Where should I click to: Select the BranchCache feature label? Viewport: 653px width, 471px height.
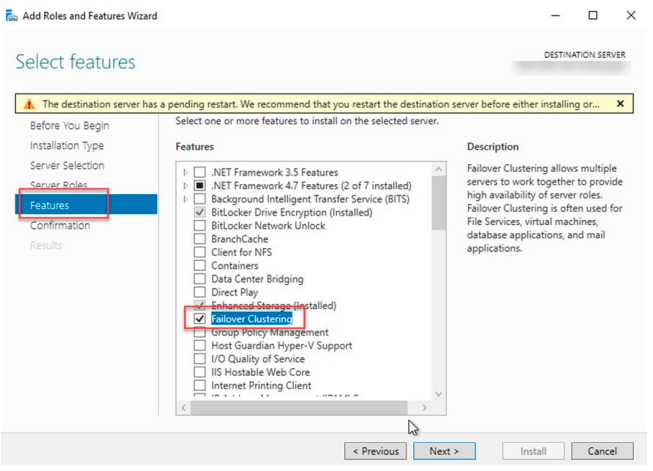click(239, 239)
